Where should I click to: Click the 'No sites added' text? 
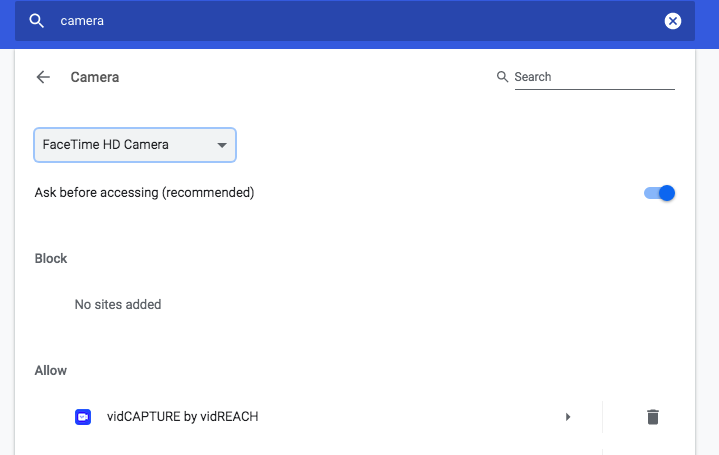click(x=118, y=305)
